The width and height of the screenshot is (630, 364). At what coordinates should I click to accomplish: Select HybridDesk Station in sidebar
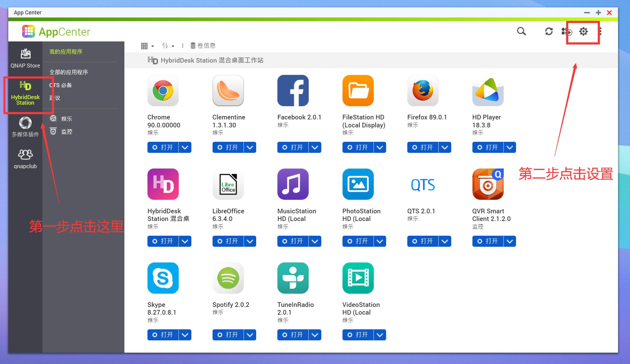pos(25,93)
